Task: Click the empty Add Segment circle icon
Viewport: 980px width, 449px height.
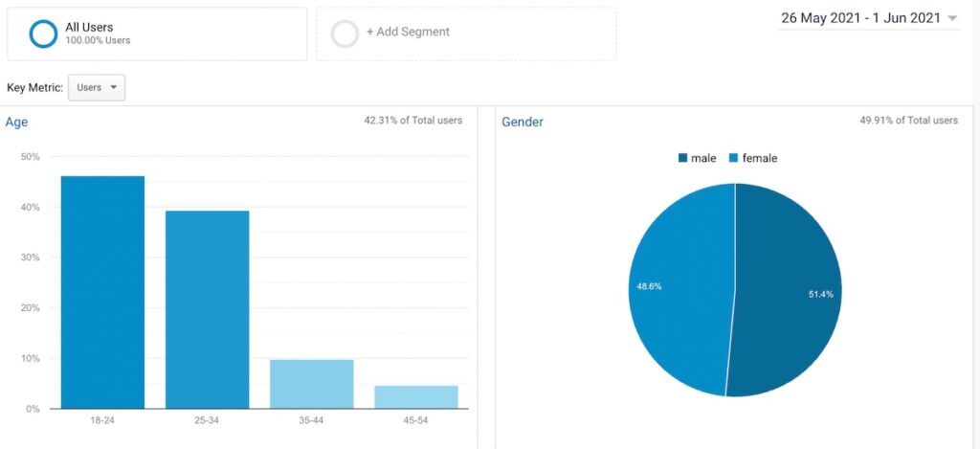Action: pyautogui.click(x=345, y=34)
